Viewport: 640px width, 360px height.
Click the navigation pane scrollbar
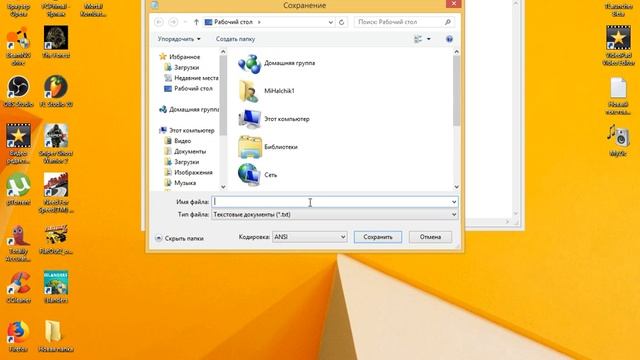(x=223, y=95)
